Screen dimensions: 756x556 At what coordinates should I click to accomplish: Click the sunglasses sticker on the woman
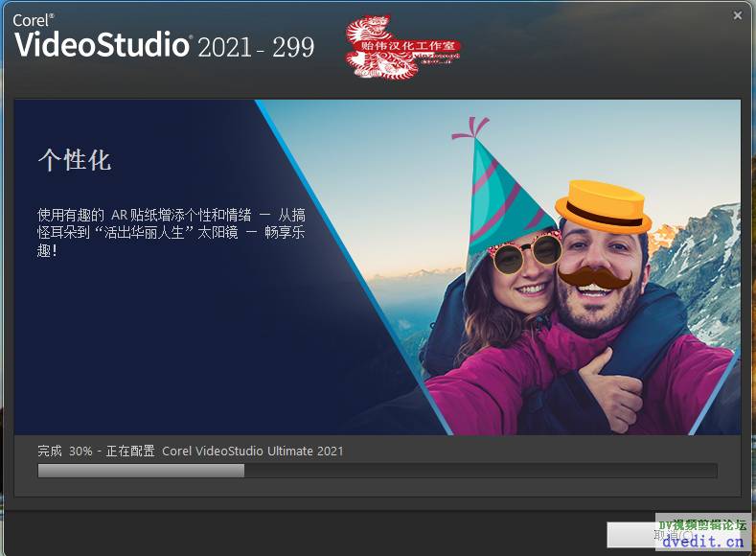pos(524,252)
